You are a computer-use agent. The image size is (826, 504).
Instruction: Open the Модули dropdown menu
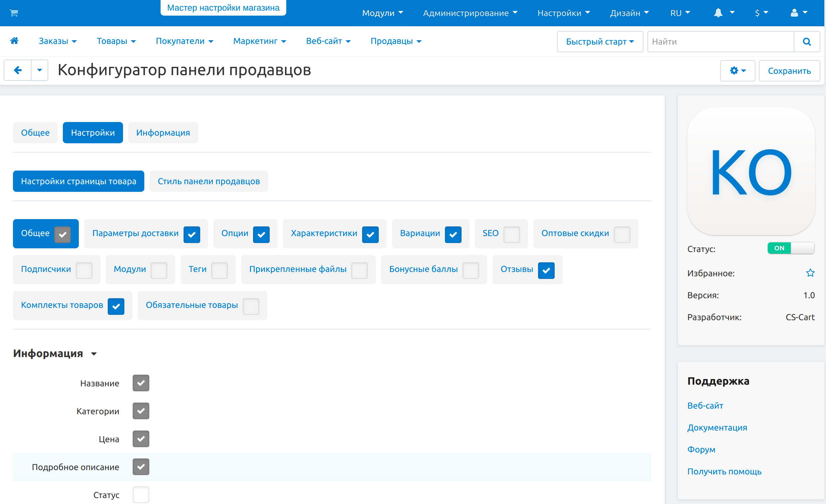pos(382,13)
